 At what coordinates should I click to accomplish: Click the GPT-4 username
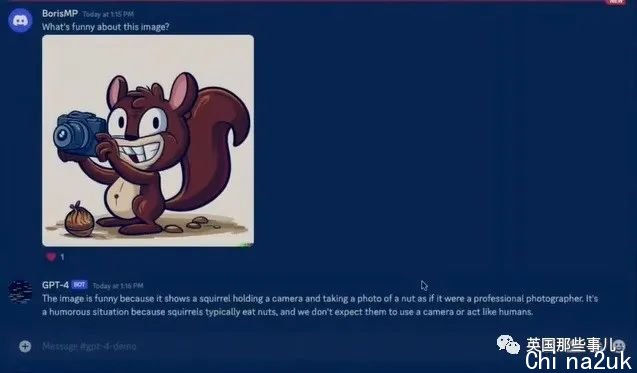55,285
